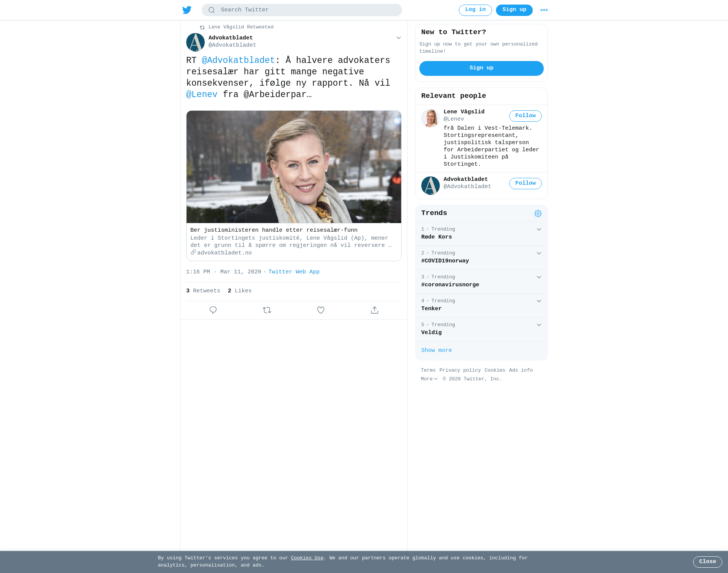Focus the Search Twitter field
The image size is (728, 573).
click(302, 10)
